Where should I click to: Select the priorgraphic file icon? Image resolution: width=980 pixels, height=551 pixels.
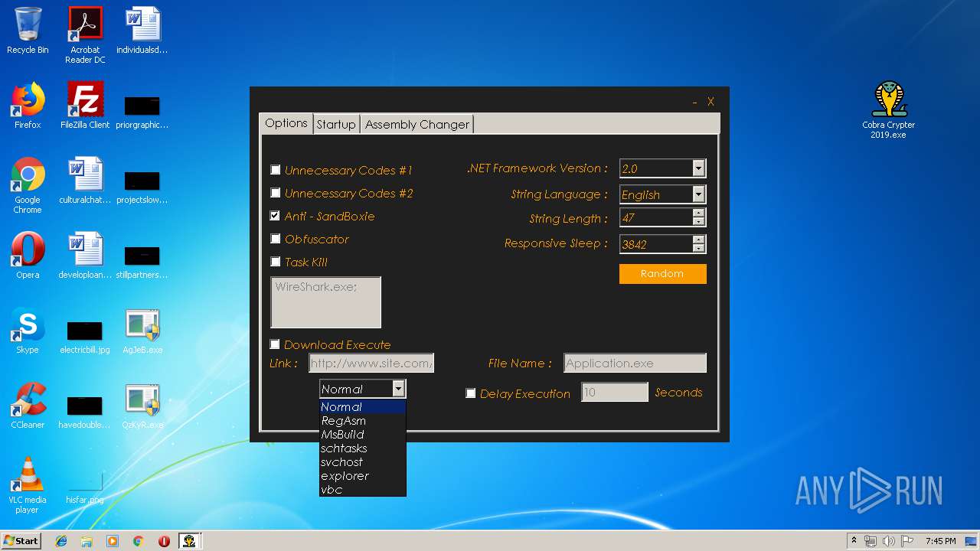(x=142, y=111)
